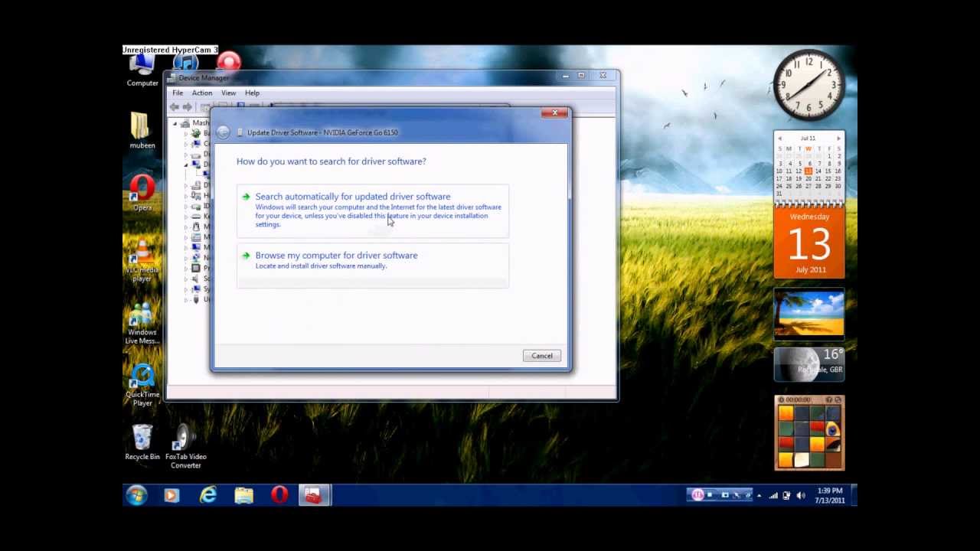This screenshot has width=980, height=551.
Task: Select the Recycle Bin on the desktop
Action: [142, 443]
